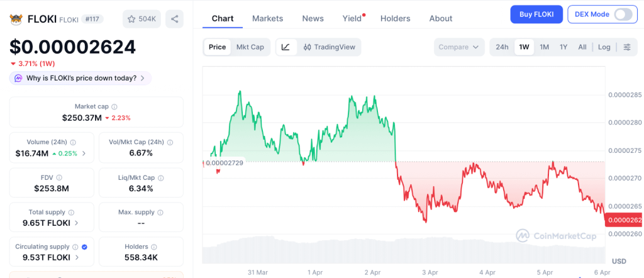Toggle the Log scale option

coord(604,47)
